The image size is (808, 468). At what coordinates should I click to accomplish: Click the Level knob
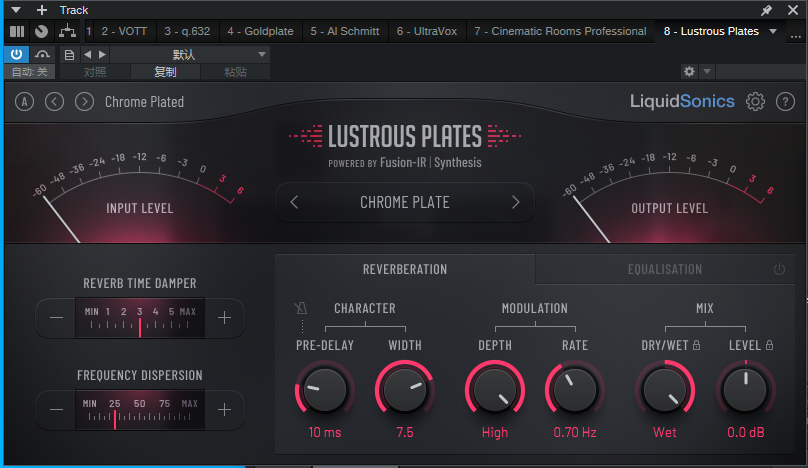coord(746,390)
